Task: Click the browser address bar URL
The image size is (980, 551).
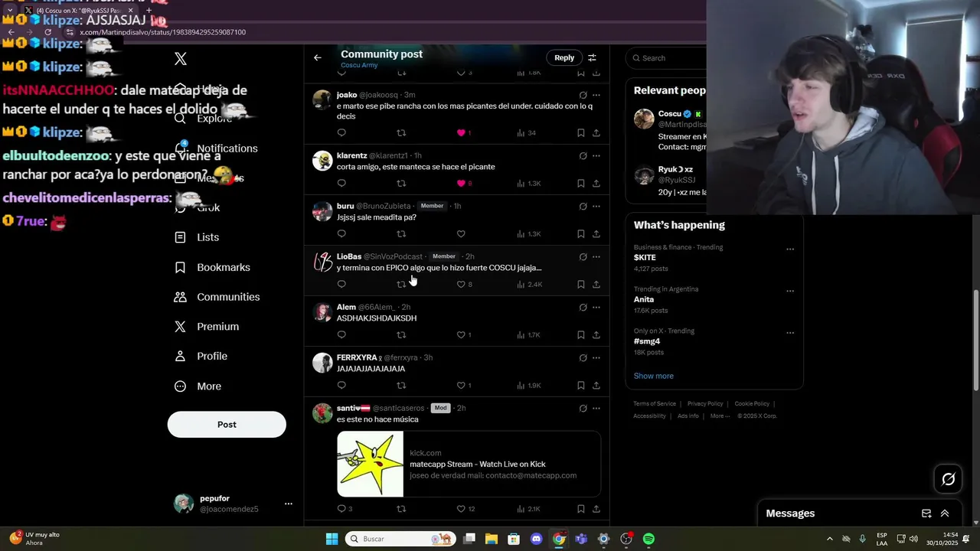Action: click(163, 32)
